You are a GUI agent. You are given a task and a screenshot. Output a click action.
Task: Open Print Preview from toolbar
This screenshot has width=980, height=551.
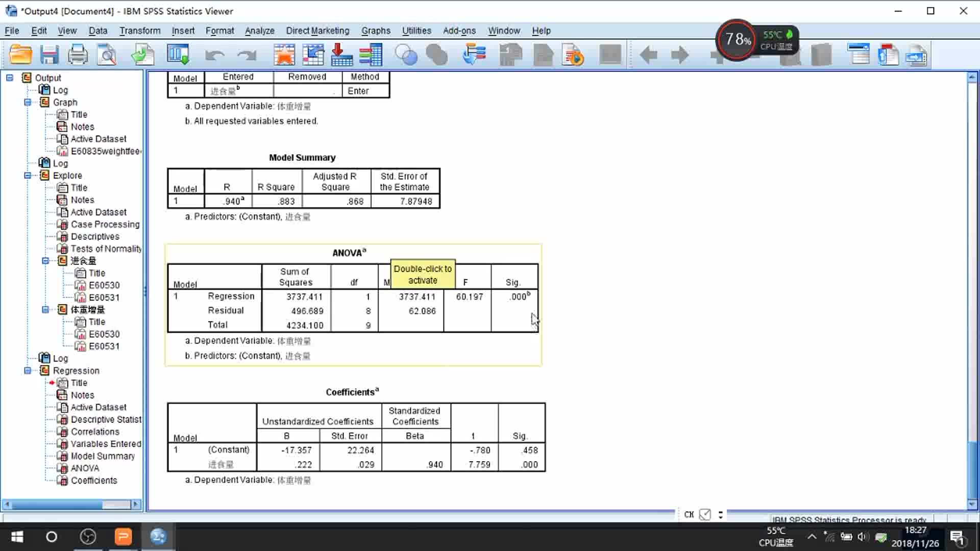107,55
